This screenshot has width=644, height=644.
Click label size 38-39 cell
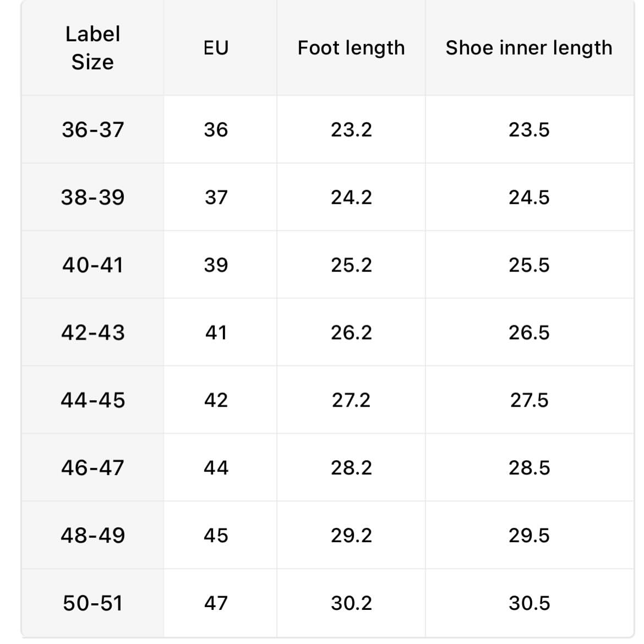[93, 197]
